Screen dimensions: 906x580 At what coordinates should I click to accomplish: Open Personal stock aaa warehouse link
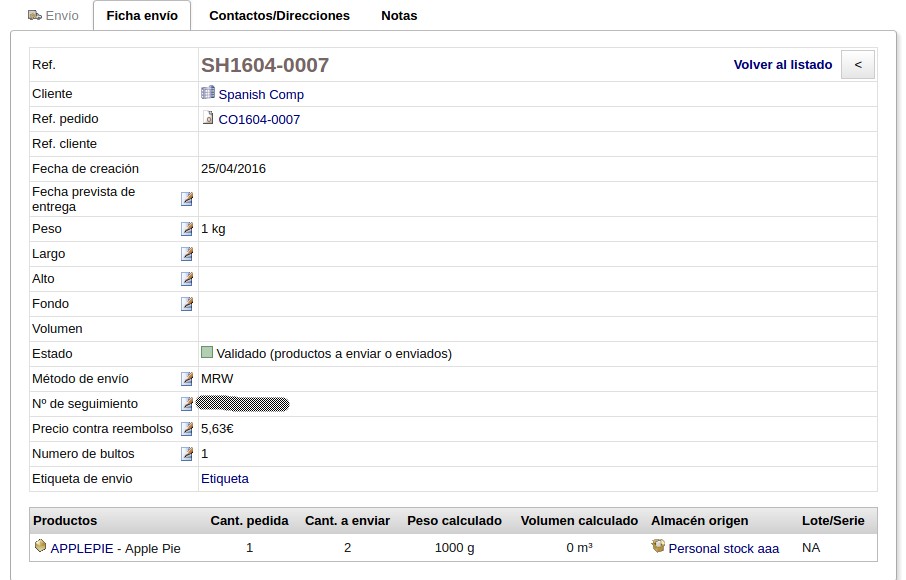(x=724, y=549)
